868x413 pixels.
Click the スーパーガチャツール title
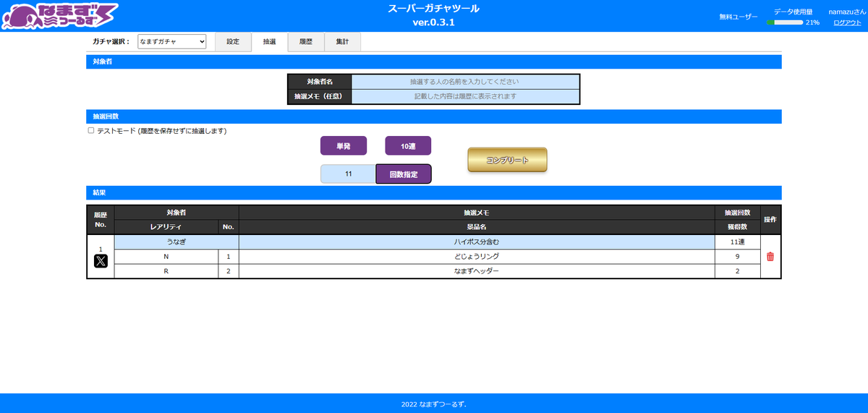tap(434, 9)
